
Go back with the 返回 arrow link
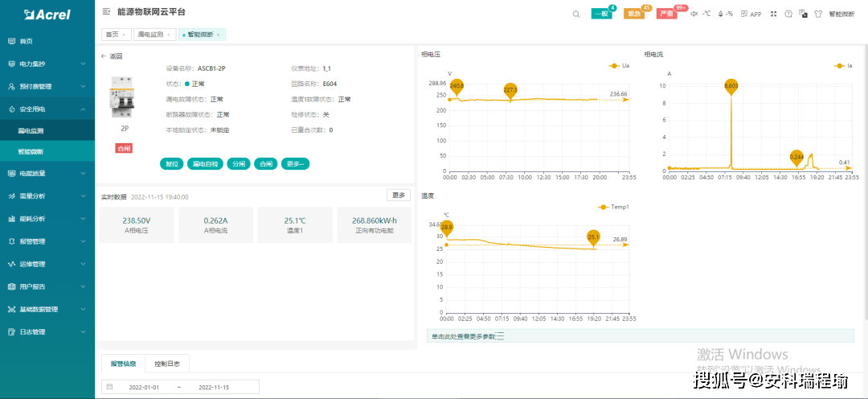pyautogui.click(x=111, y=56)
